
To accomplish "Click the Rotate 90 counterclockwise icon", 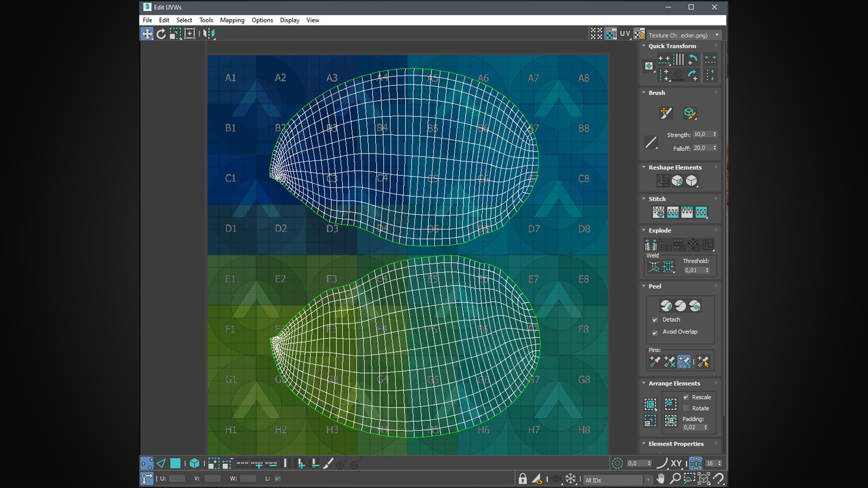I will tap(692, 60).
